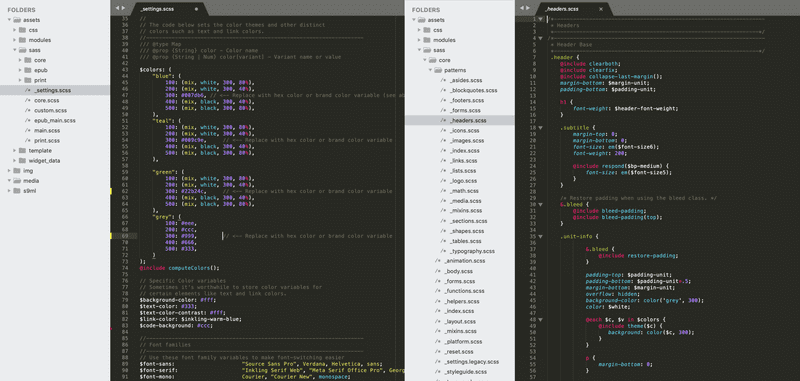This screenshot has height=381, width=800.
Task: Click the next-tab arrow in the _settings.scss window
Action: coord(123,8)
